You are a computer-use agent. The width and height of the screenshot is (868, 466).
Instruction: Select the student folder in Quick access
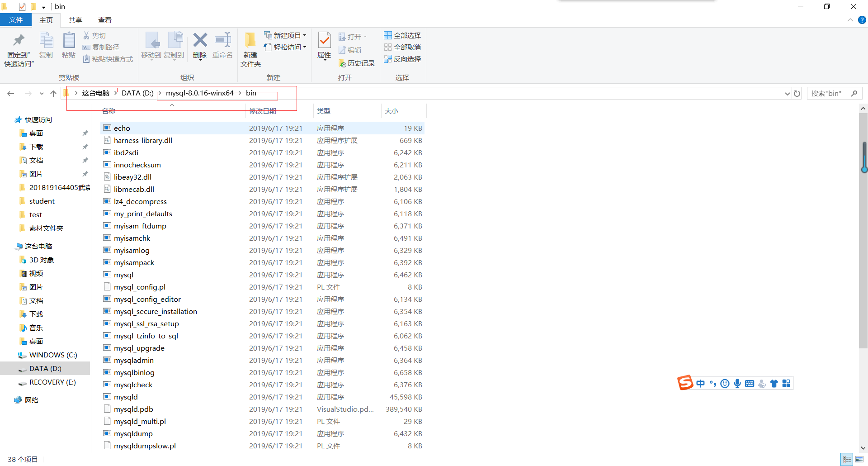coord(42,201)
